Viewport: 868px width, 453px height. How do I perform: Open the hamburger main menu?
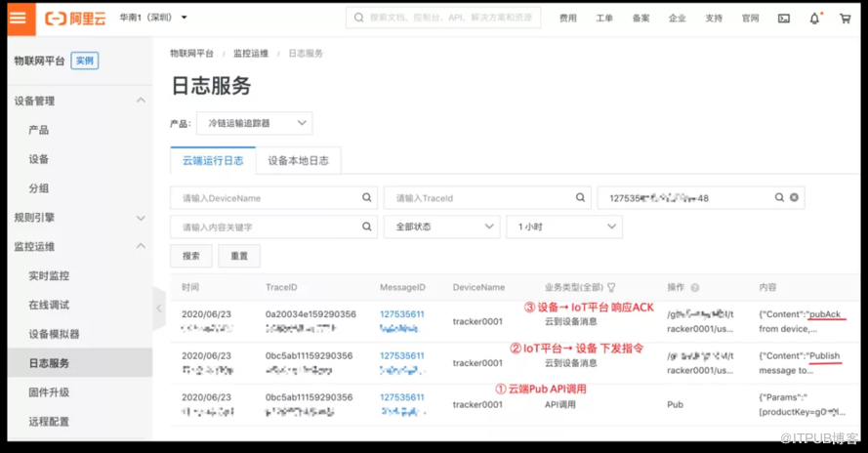pos(18,18)
